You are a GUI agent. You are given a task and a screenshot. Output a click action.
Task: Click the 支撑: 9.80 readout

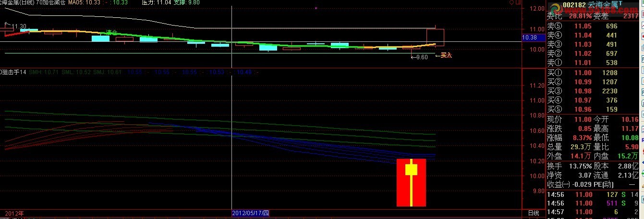(x=187, y=2)
